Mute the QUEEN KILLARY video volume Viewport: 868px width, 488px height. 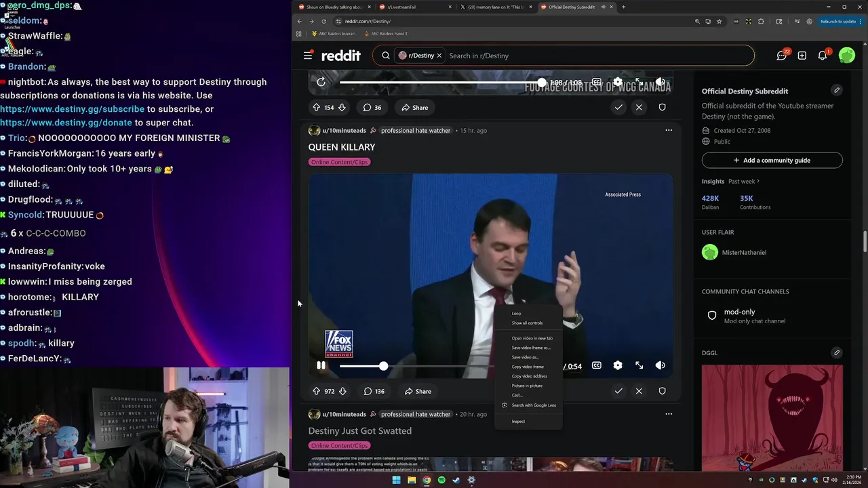pos(660,365)
